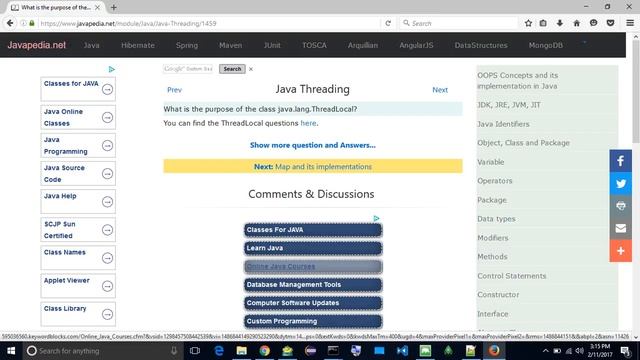Open the Windows Start menu
The image size is (640, 360).
point(11,351)
